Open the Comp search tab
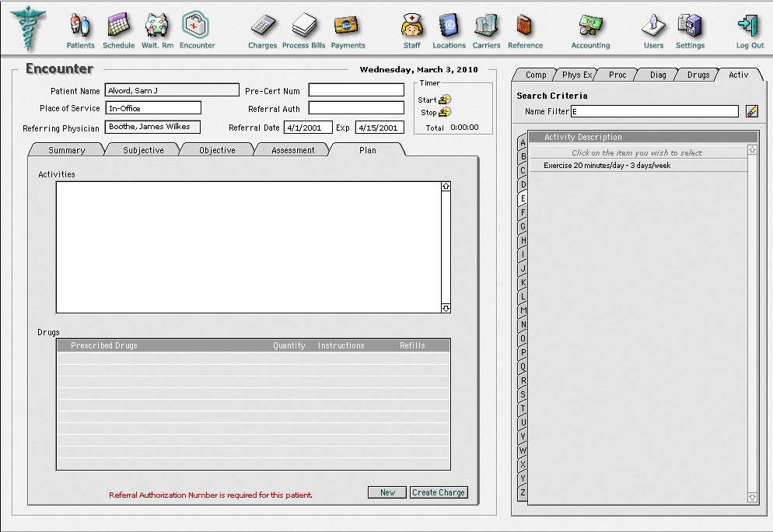This screenshot has height=532, width=773. tap(535, 75)
